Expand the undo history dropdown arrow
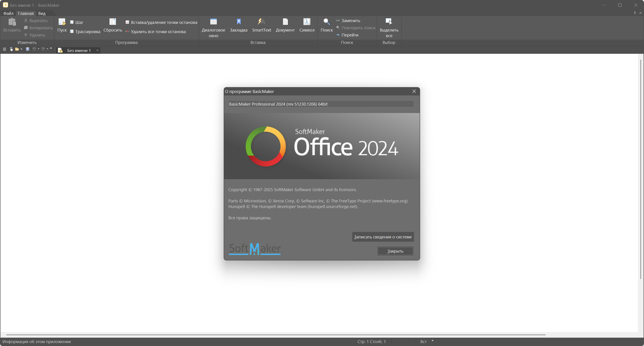This screenshot has width=644, height=346. [x=38, y=49]
